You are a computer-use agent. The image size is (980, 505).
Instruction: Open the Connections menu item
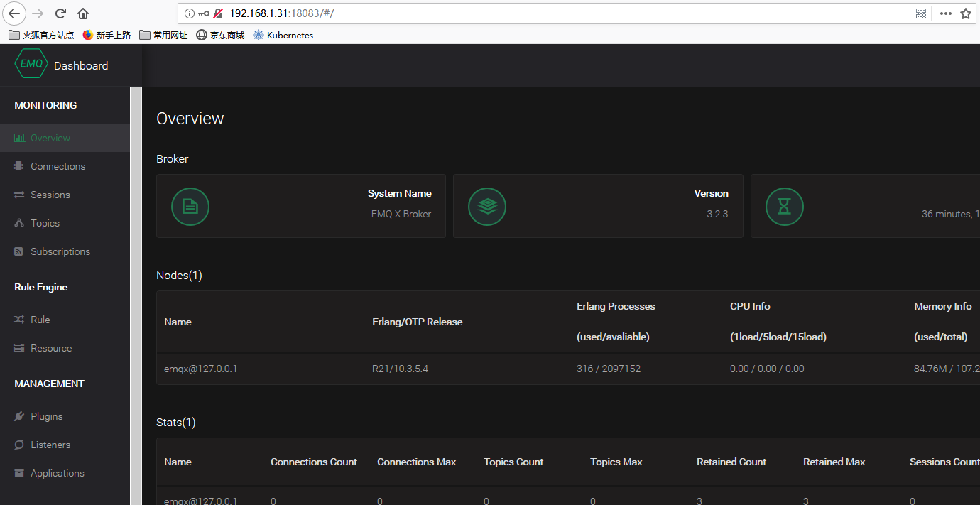(x=65, y=166)
